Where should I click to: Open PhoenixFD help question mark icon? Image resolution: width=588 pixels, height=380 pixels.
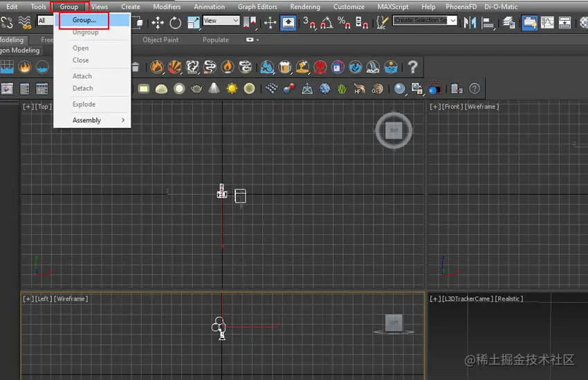413,67
